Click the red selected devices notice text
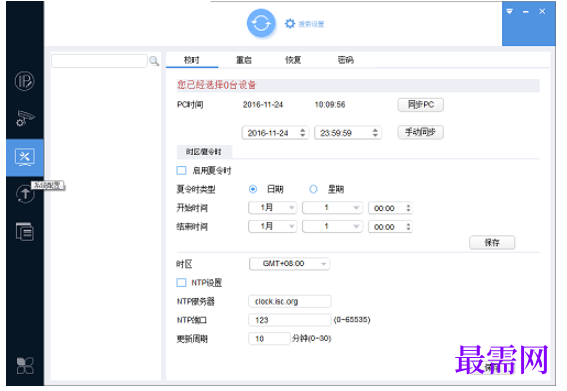The image size is (567, 391). (x=216, y=85)
